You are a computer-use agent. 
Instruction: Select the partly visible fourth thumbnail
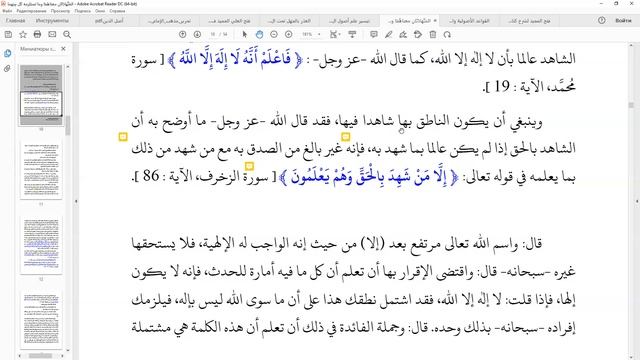pyautogui.click(x=41, y=321)
